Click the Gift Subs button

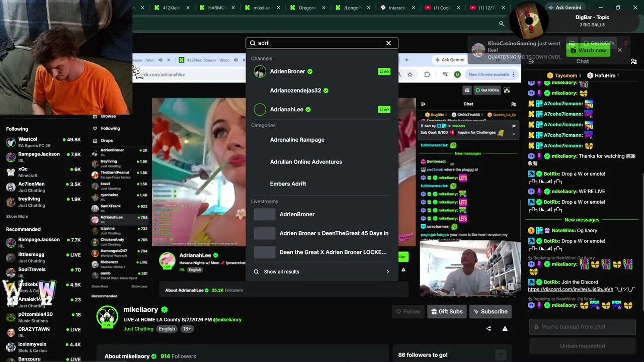click(x=446, y=312)
